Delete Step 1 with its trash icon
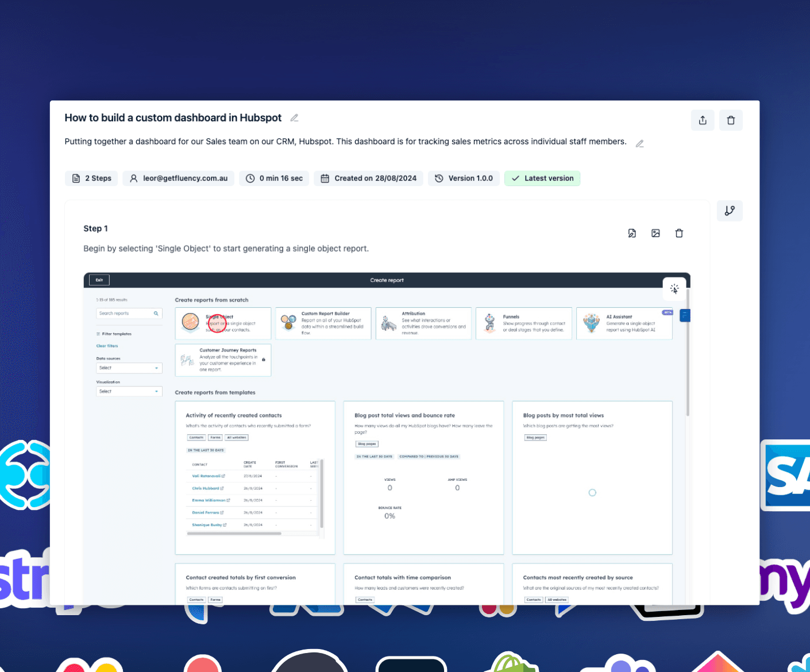 pyautogui.click(x=679, y=233)
